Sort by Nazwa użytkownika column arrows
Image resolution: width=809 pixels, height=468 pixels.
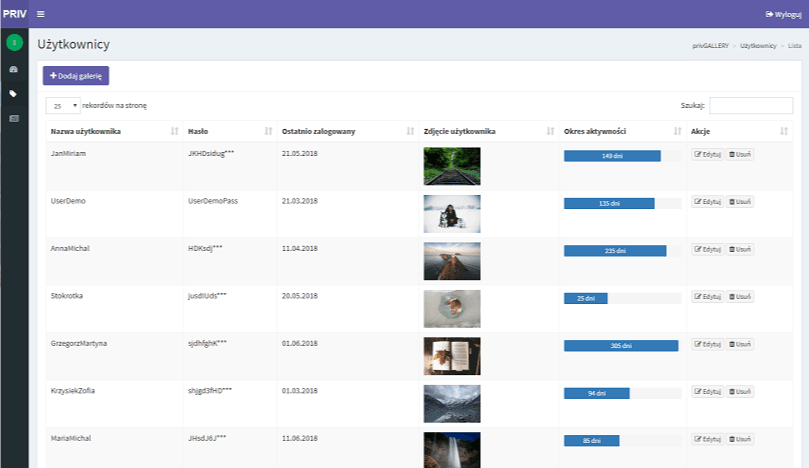click(174, 131)
